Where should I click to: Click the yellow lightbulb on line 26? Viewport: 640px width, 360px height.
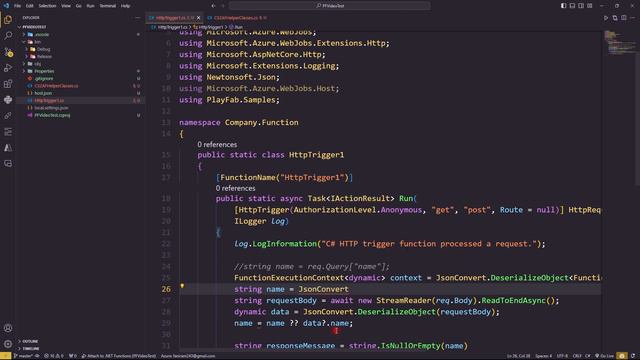[x=182, y=286]
